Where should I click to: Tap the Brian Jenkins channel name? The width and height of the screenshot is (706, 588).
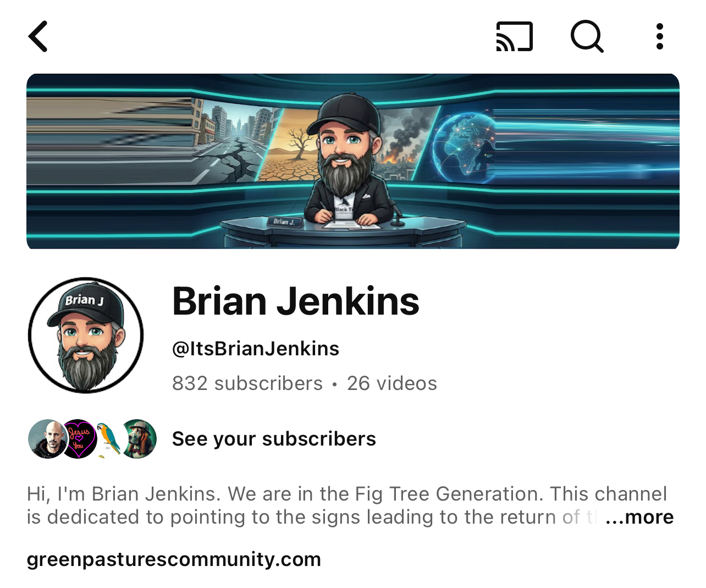tap(296, 301)
